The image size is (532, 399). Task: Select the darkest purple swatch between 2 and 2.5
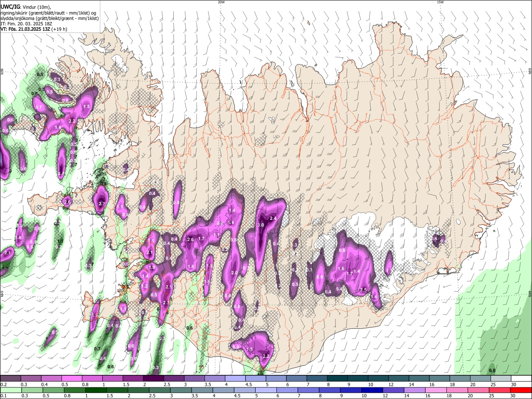click(x=153, y=379)
